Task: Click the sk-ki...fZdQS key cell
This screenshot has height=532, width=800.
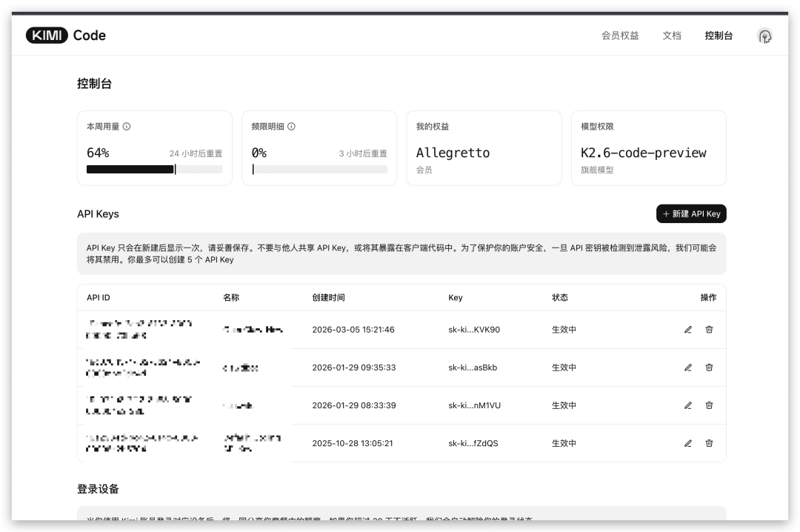Action: click(x=473, y=443)
